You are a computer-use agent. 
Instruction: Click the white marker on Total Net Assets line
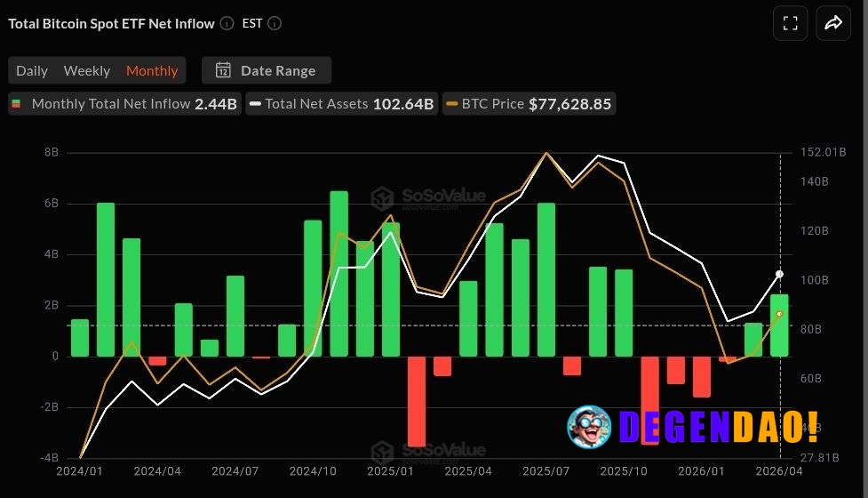[779, 274]
